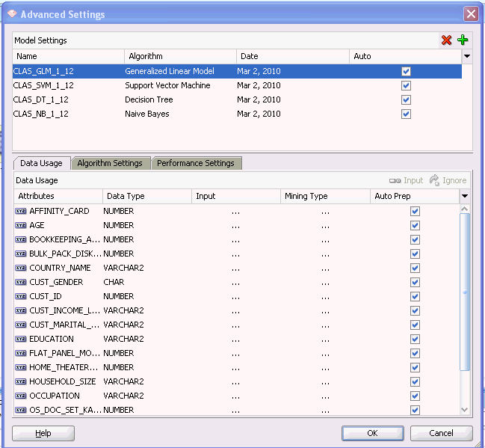Click the OK button
Screen dimensions: 485x448
[372, 433]
